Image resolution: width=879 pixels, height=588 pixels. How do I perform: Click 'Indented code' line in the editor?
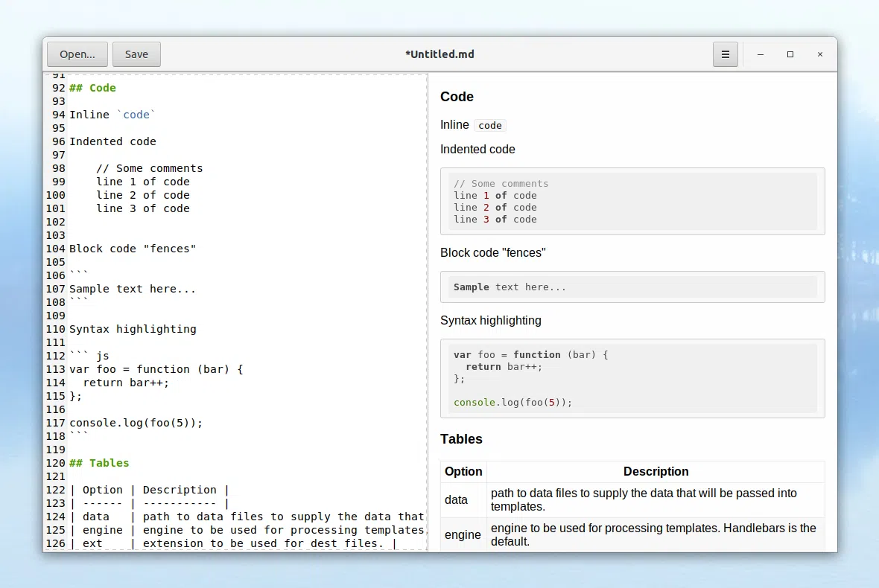pyautogui.click(x=112, y=141)
